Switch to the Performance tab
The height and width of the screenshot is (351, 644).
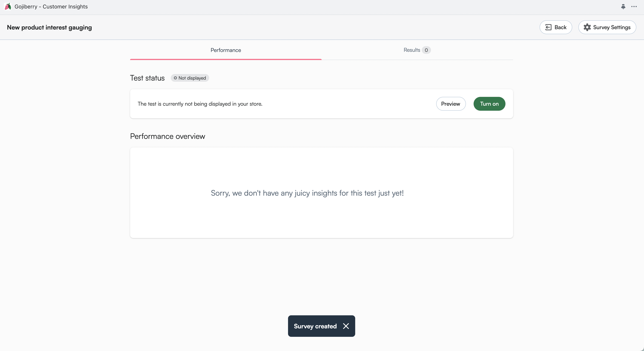[225, 50]
